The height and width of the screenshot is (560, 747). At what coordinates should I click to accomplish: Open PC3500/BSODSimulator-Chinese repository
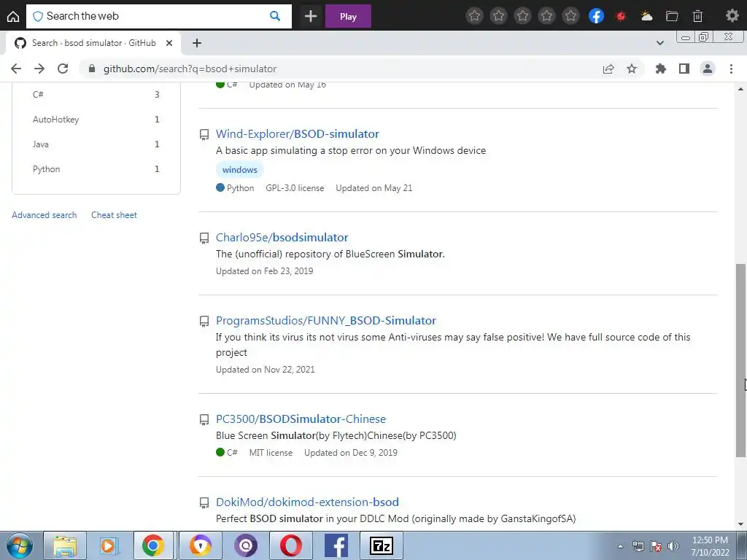[301, 419]
